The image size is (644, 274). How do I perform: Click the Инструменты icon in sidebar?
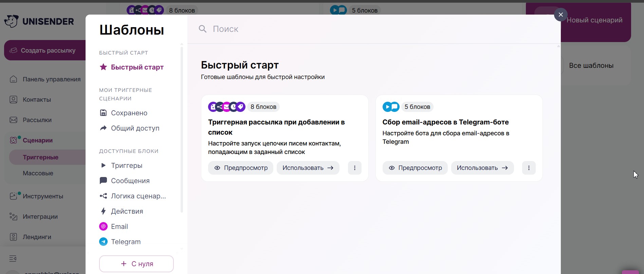coord(13,196)
